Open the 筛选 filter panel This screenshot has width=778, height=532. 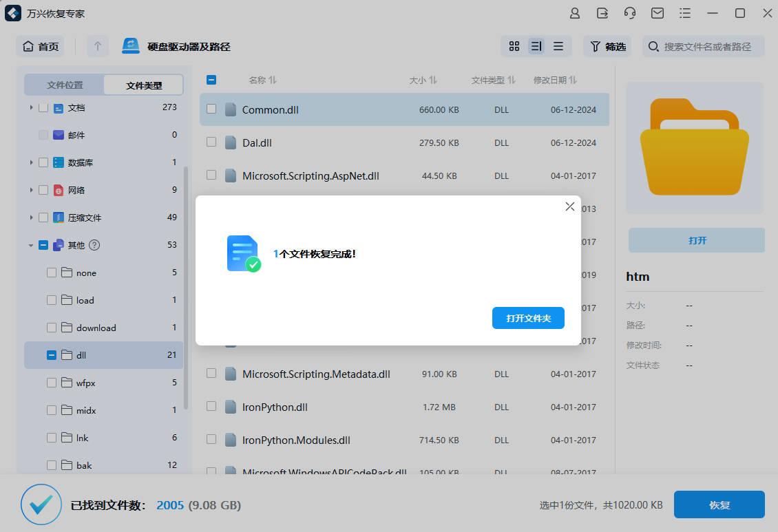click(x=607, y=46)
